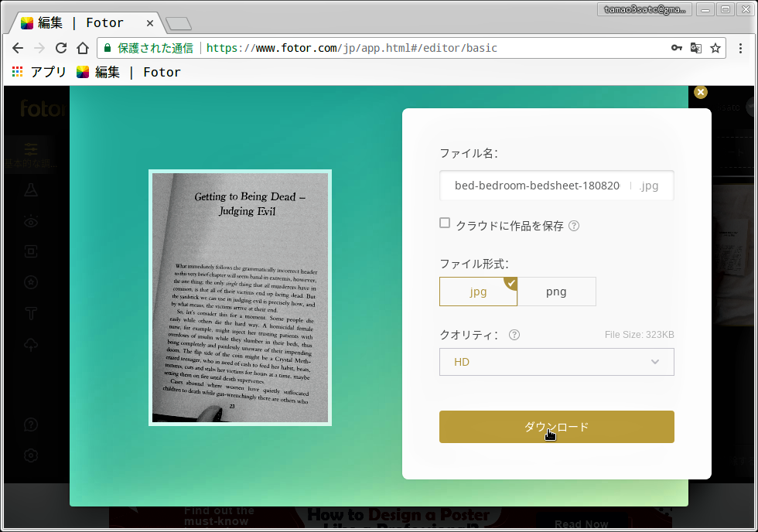This screenshot has height=532, width=758.
Task: Open the Fotor bookmark in bookmarks bar
Action: tap(128, 72)
